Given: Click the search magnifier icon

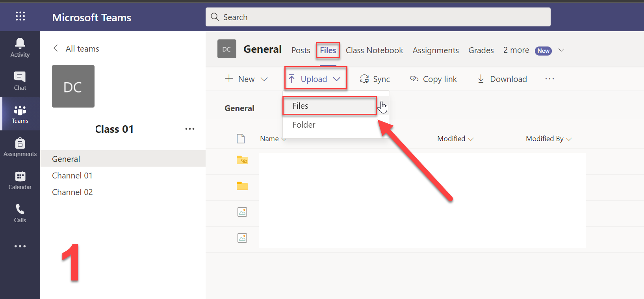Looking at the screenshot, I should point(215,17).
